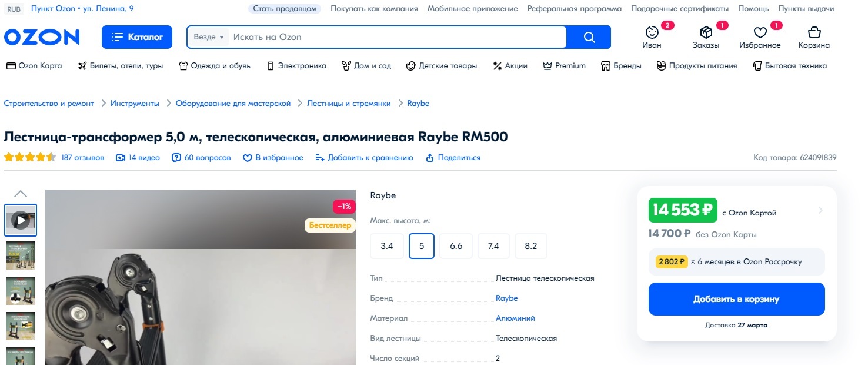This screenshot has width=868, height=365.
Task: Open Дом и сад category
Action: click(366, 66)
